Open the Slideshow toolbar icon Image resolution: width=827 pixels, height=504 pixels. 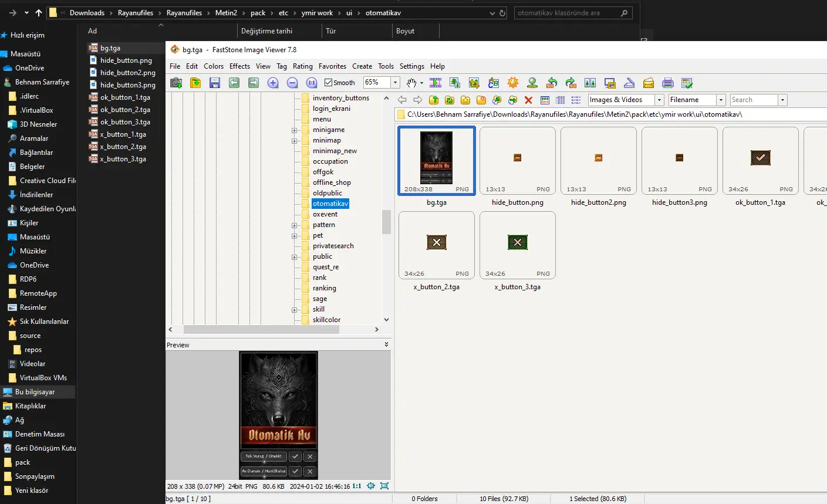pyautogui.click(x=436, y=83)
